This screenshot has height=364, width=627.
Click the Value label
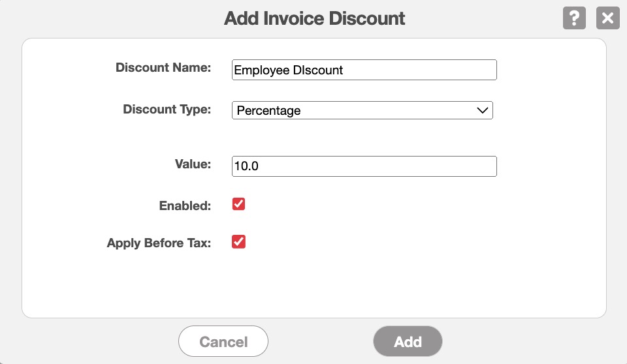[x=193, y=164]
